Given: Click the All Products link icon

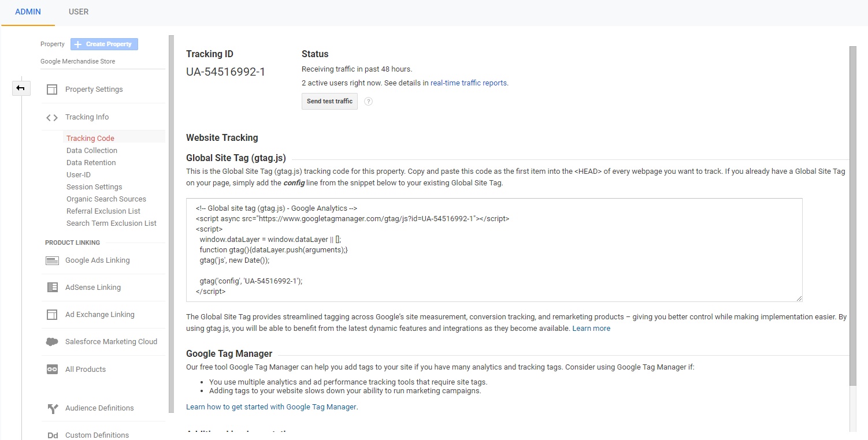Looking at the screenshot, I should click(x=52, y=370).
